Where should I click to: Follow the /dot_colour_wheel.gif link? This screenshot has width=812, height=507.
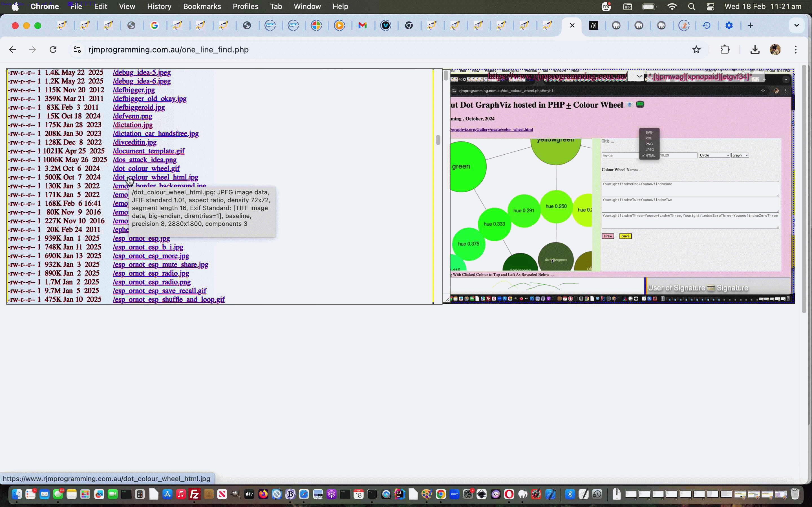(146, 169)
